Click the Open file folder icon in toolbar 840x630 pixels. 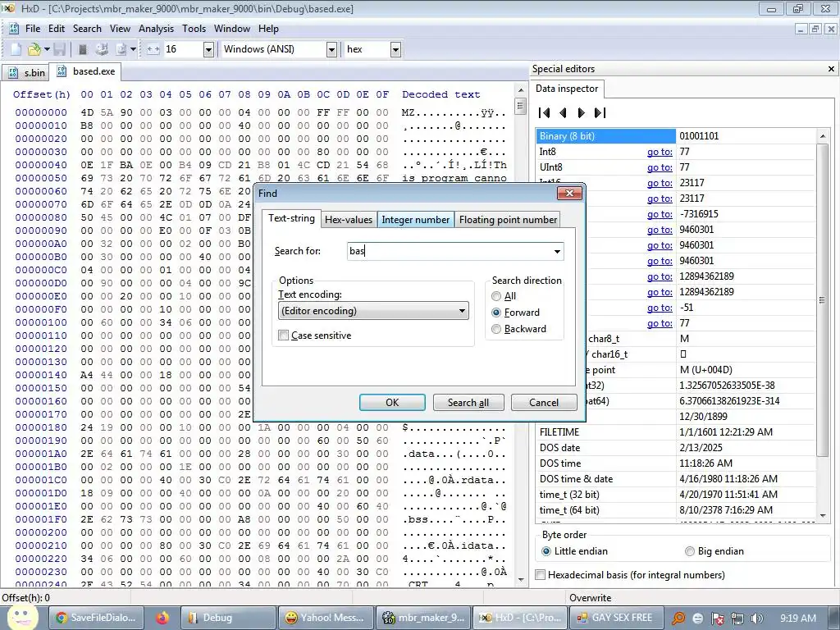coord(34,49)
